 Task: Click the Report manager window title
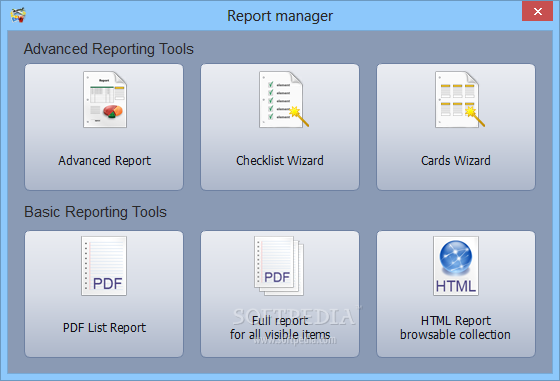pos(280,16)
